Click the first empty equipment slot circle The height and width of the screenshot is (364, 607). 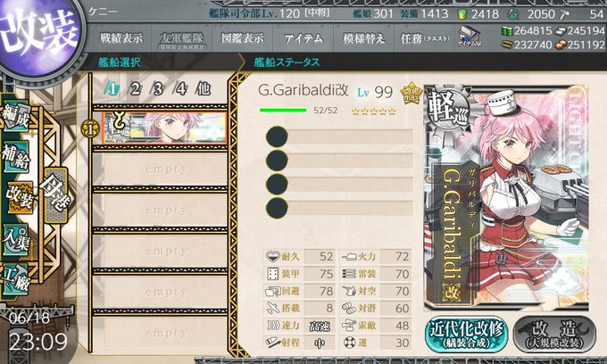tap(277, 136)
